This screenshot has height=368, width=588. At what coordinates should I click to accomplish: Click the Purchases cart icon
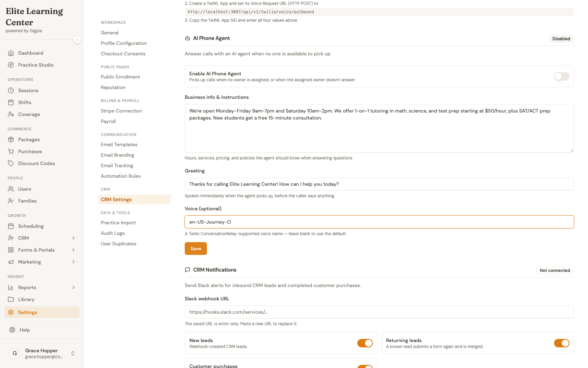coord(11,151)
